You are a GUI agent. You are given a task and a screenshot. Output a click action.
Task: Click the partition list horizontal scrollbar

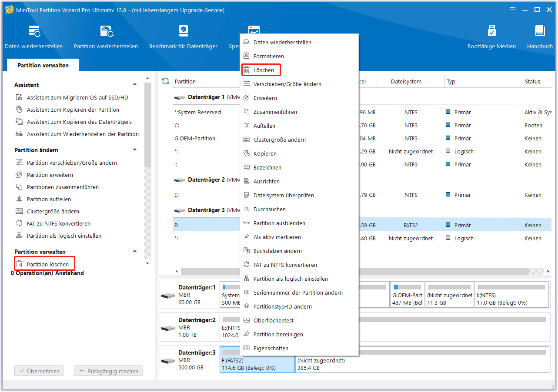355,272
